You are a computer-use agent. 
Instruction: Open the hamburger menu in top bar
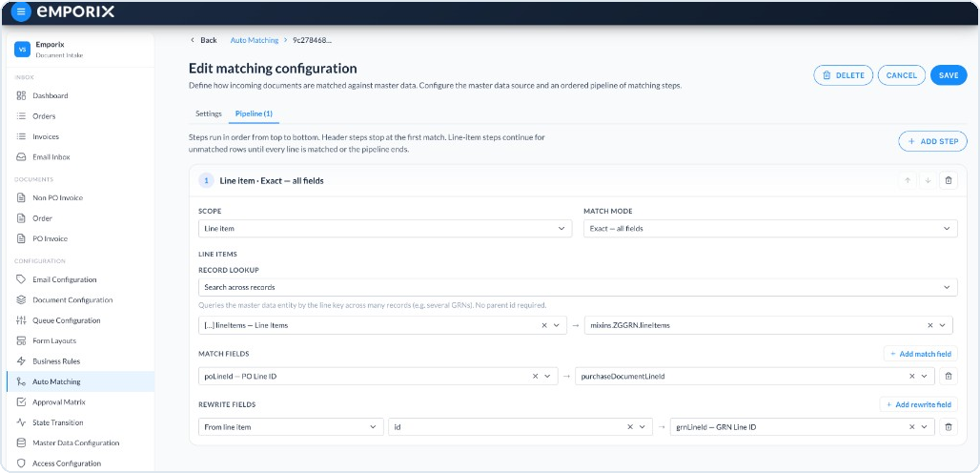(21, 11)
